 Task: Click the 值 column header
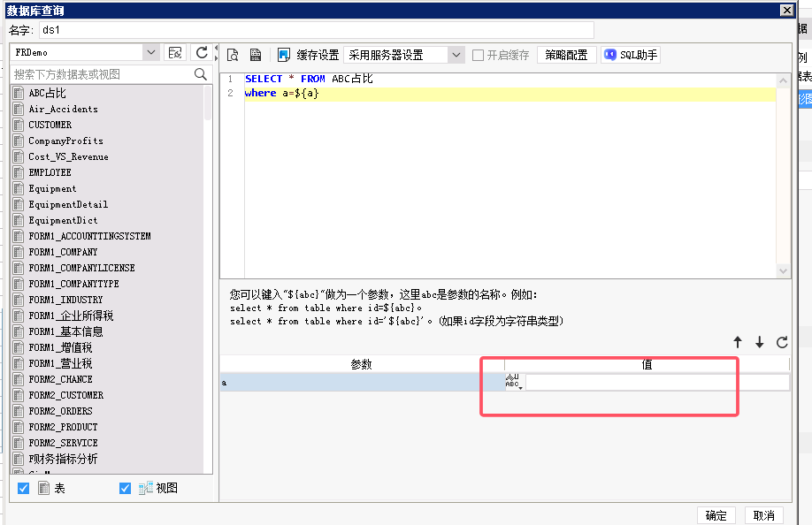click(x=647, y=364)
